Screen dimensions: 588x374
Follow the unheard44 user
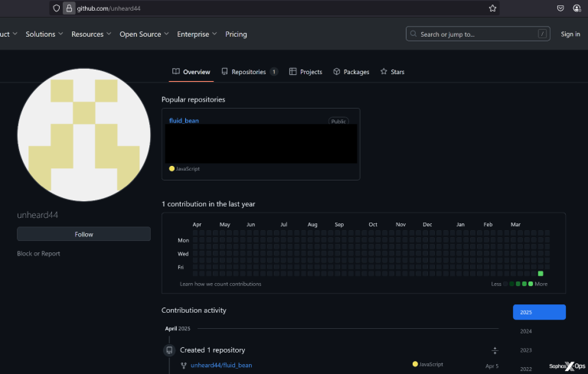click(83, 234)
